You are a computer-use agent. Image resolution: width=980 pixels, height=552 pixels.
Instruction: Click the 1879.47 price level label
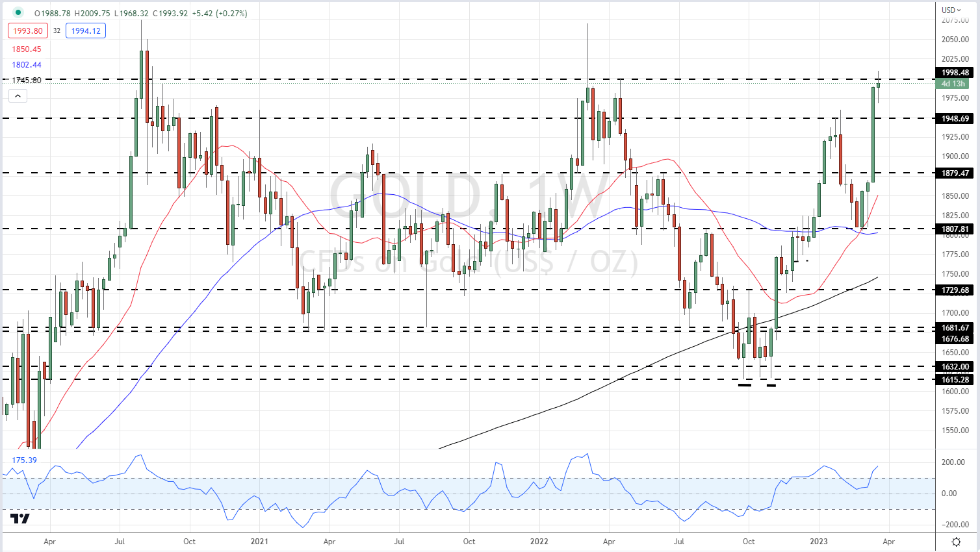tap(953, 173)
